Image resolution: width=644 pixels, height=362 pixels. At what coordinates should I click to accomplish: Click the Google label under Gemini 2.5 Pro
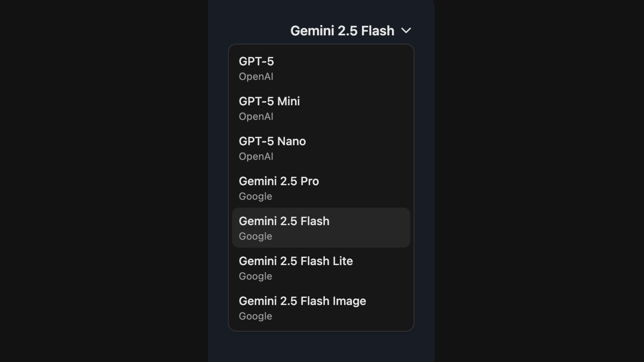pyautogui.click(x=255, y=197)
